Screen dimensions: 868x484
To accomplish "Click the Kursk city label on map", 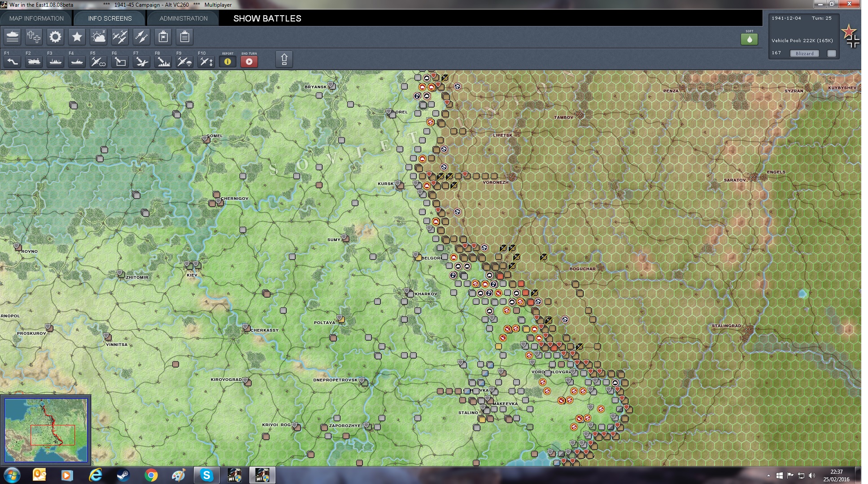I will point(385,184).
